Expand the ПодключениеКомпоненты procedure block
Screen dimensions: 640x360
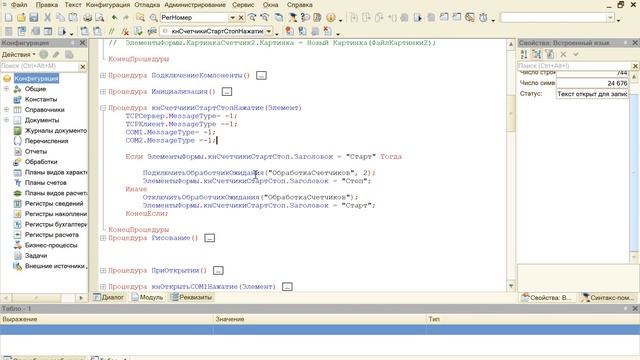103,75
